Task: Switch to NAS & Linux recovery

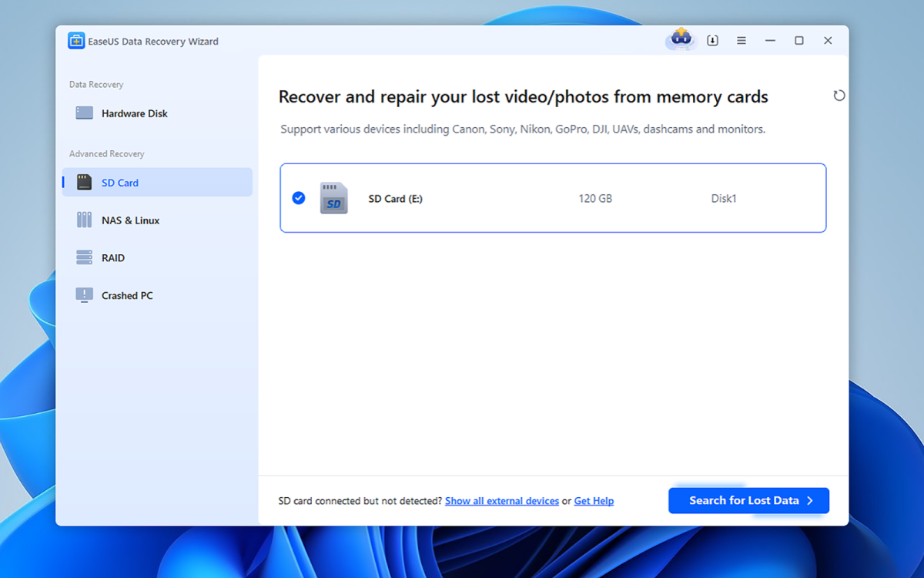Action: [x=130, y=220]
